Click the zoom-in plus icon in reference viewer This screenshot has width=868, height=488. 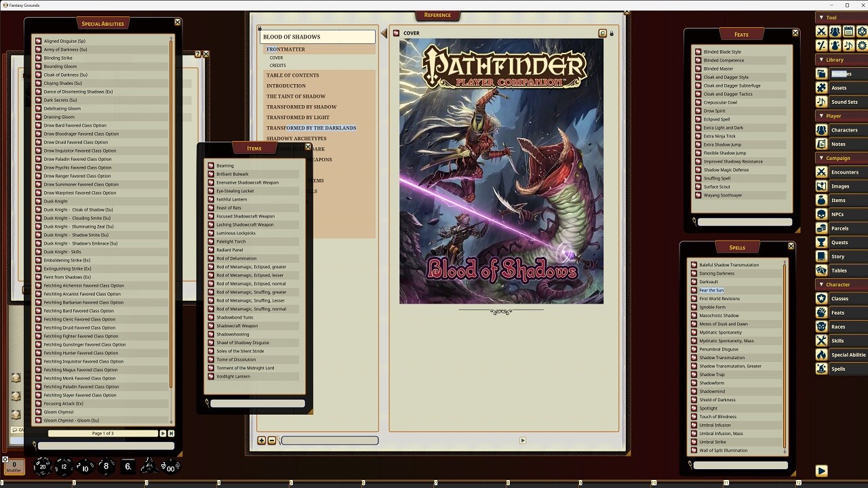[262, 441]
